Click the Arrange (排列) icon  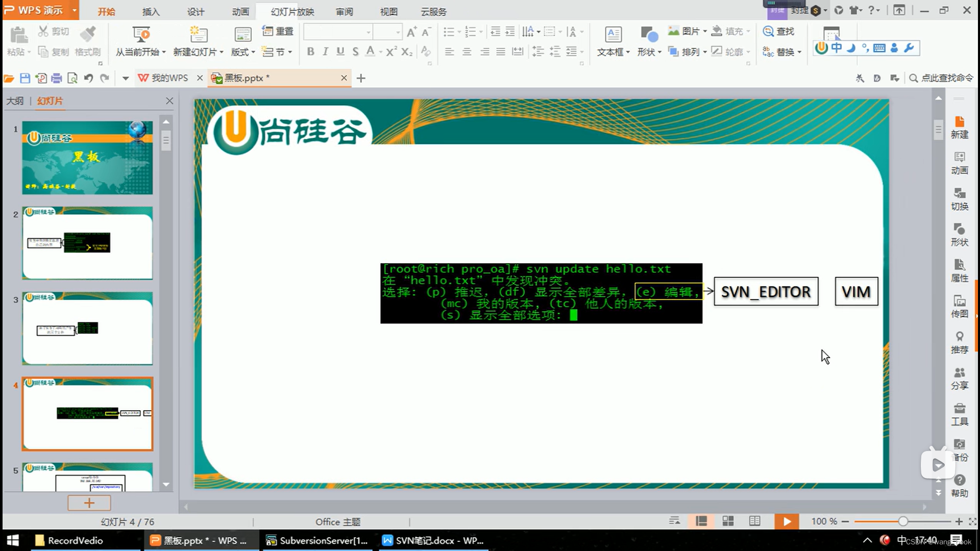tap(673, 52)
